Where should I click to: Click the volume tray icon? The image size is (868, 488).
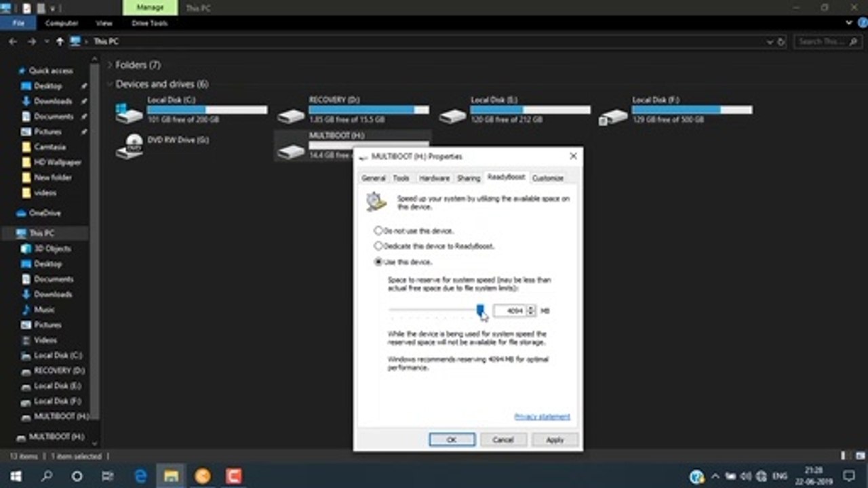[x=745, y=476]
